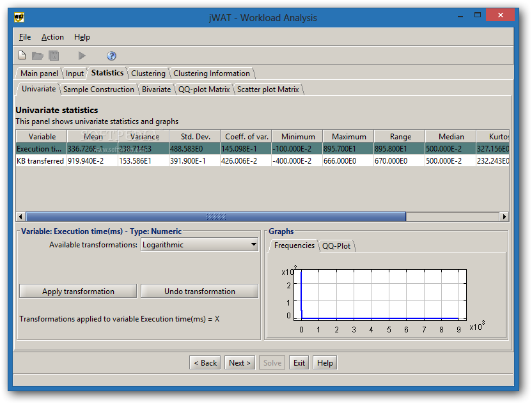Click the New document toolbar icon
The height and width of the screenshot is (404, 532).
pos(22,55)
